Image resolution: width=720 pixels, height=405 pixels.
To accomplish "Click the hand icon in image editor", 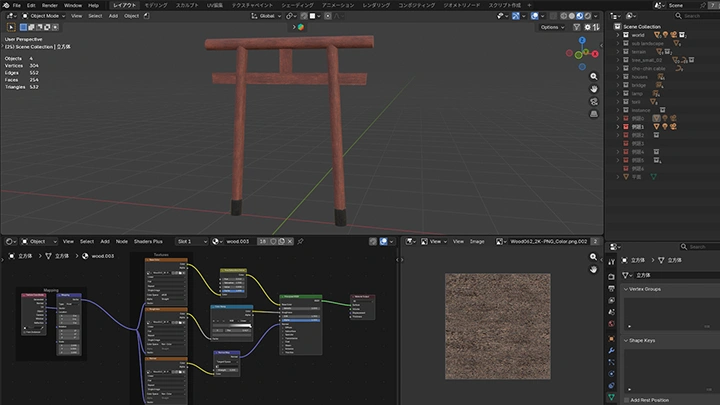I will click(x=594, y=270).
